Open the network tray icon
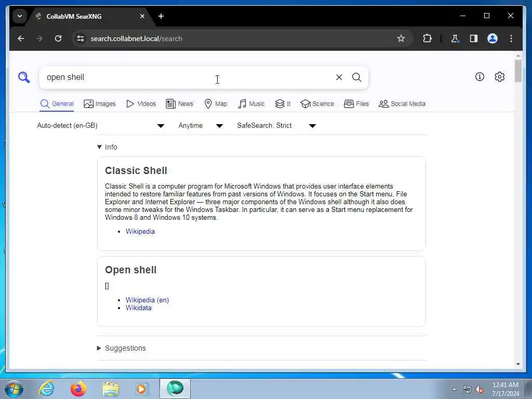532x399 pixels. coord(467,390)
